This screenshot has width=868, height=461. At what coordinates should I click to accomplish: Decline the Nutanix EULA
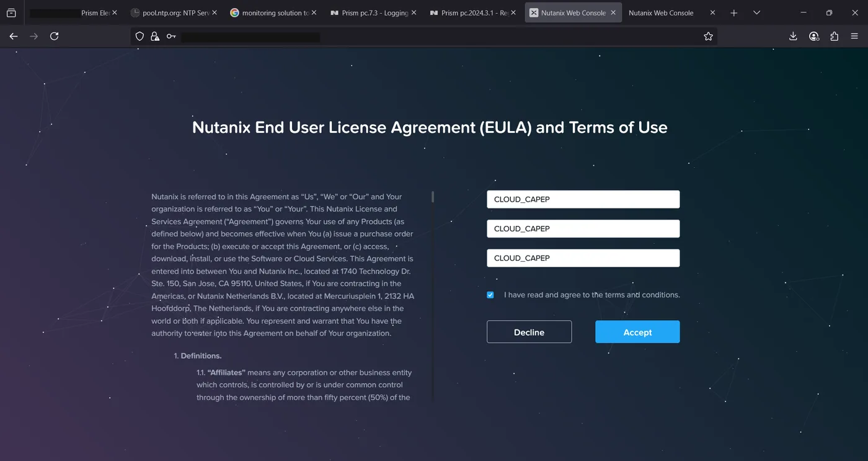[529, 332]
